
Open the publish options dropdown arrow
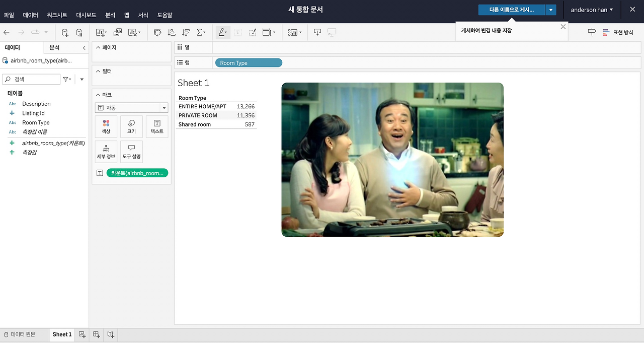[x=551, y=10]
